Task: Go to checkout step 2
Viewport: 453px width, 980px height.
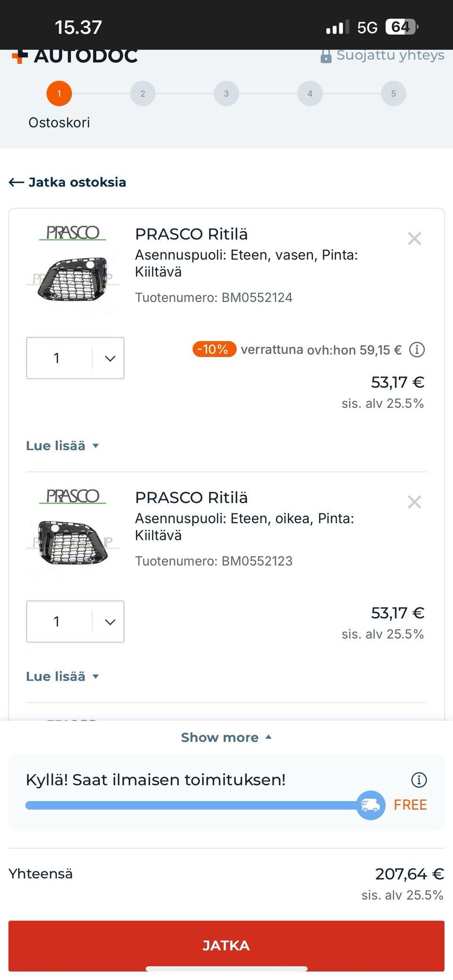Action: [x=143, y=93]
